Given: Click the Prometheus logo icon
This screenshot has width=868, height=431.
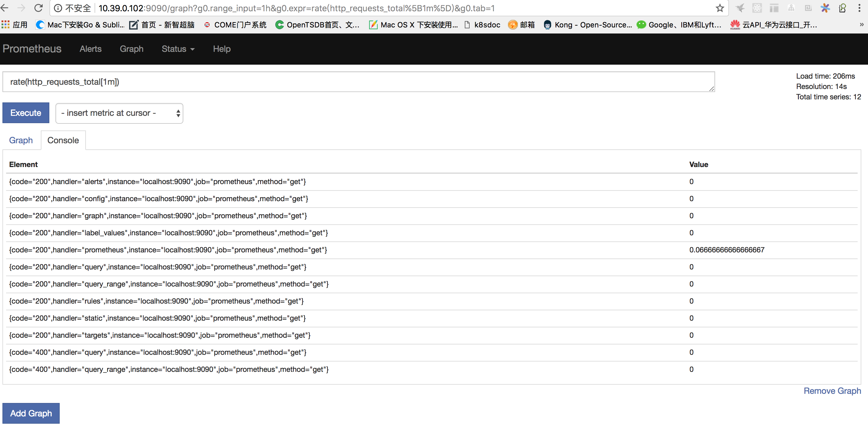Looking at the screenshot, I should tap(31, 49).
